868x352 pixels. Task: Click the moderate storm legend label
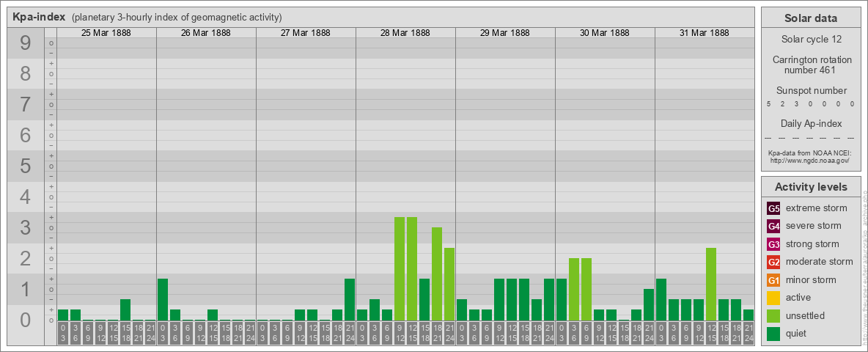820,262
